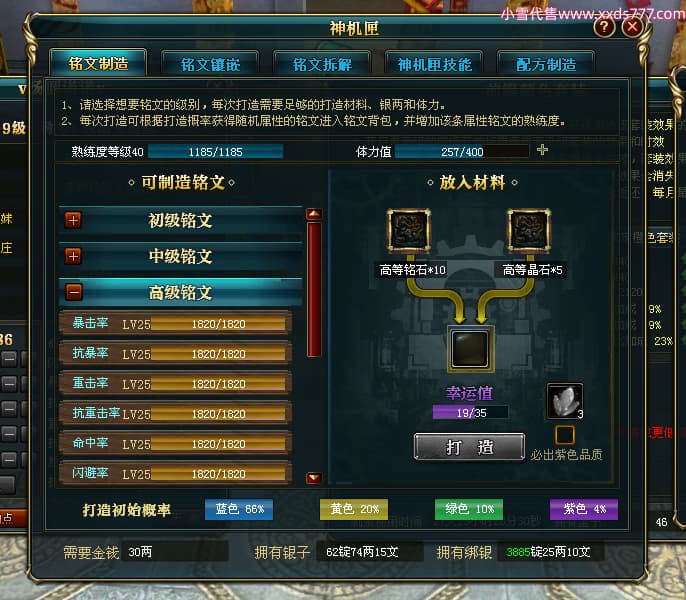The height and width of the screenshot is (600, 686).
Task: Click the red inscription list scrollbar
Action: (x=314, y=289)
